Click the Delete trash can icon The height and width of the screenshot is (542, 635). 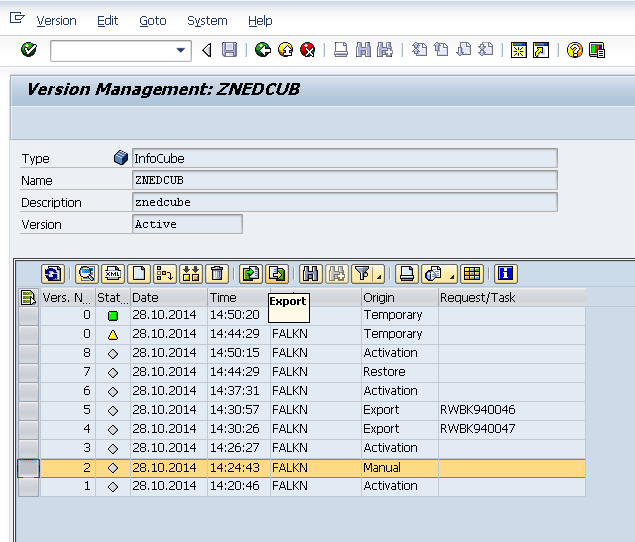[x=217, y=274]
